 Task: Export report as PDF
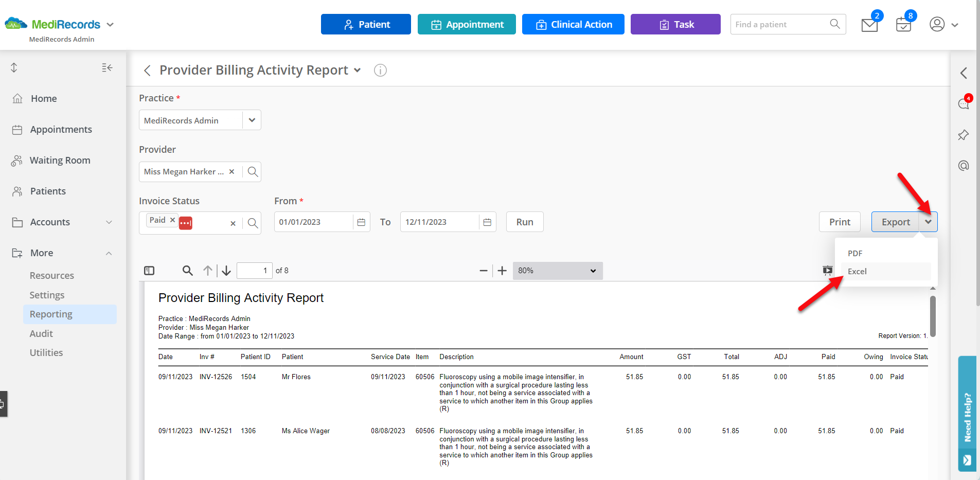click(x=886, y=253)
